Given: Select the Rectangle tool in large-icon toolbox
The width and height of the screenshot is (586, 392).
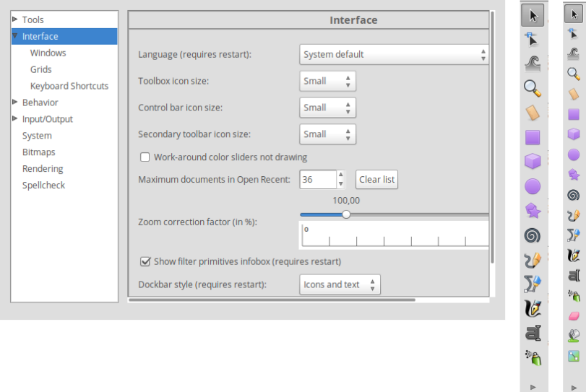Looking at the screenshot, I should coord(533,137).
